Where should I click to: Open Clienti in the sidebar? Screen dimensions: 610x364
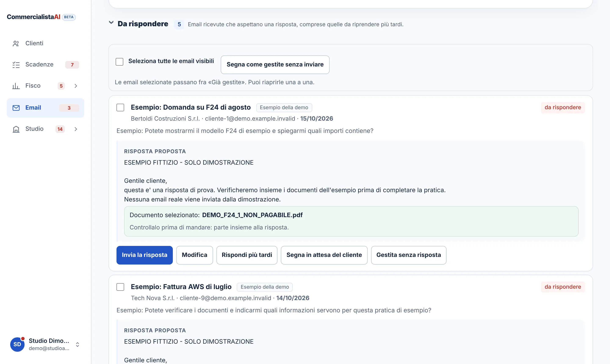tap(45, 43)
